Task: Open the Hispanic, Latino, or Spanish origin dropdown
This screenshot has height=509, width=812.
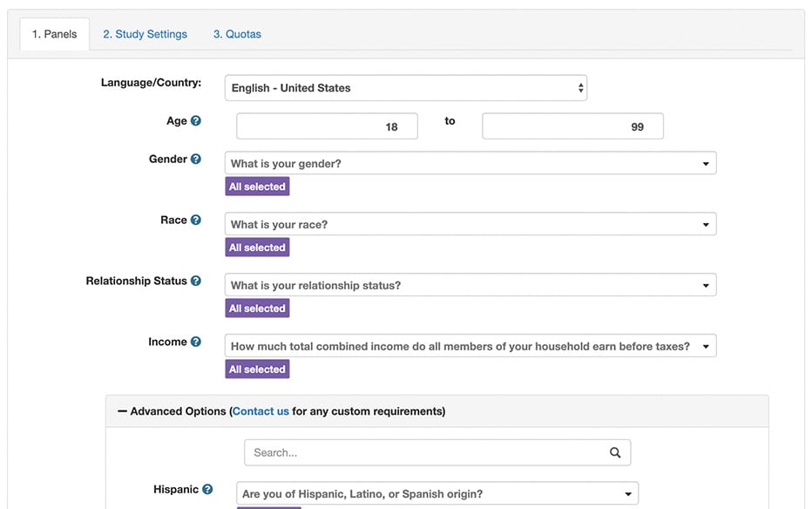Action: pyautogui.click(x=437, y=494)
